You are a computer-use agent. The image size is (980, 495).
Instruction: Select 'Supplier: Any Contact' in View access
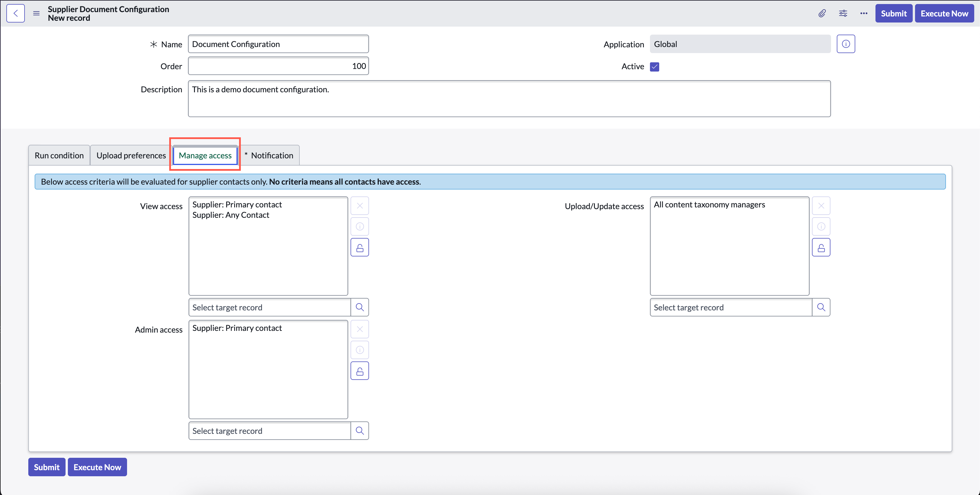[x=231, y=215]
